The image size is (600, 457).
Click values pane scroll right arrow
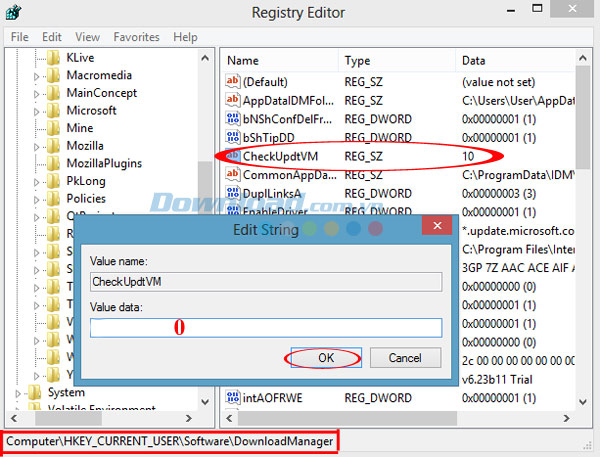(566, 418)
